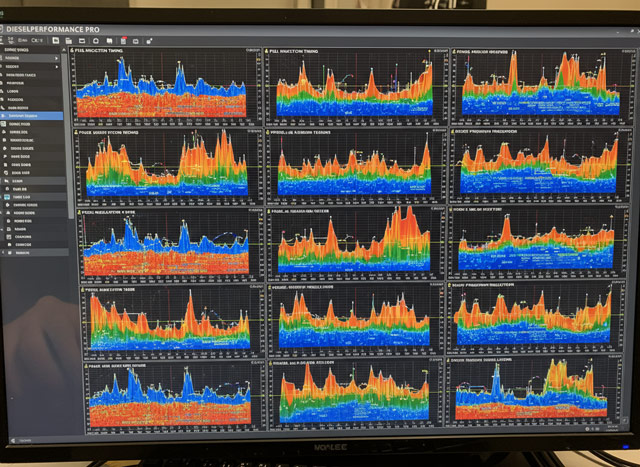
Task: Open the chart in the top-right corner
Action: tap(538, 87)
